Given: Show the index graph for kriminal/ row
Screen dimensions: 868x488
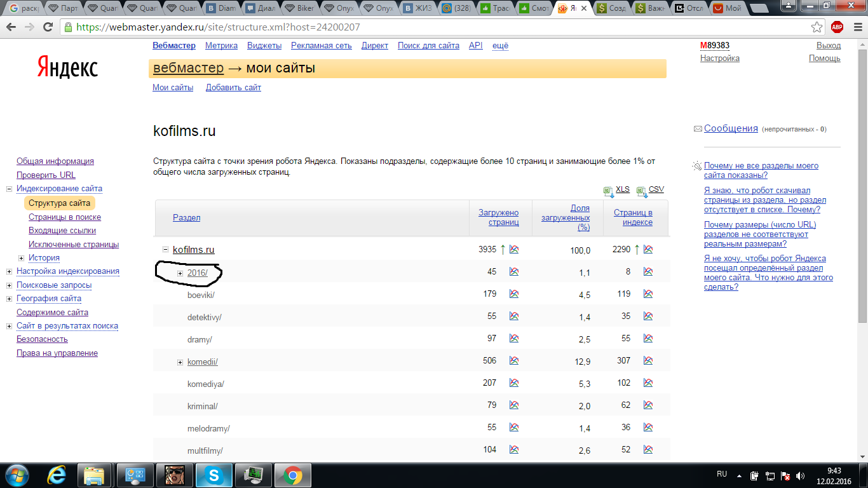Looking at the screenshot, I should (648, 405).
